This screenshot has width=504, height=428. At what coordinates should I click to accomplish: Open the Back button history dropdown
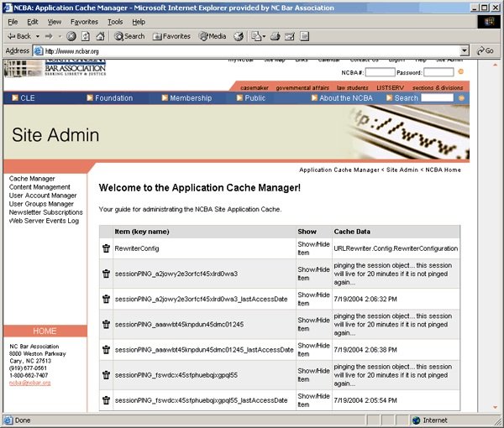(38, 36)
